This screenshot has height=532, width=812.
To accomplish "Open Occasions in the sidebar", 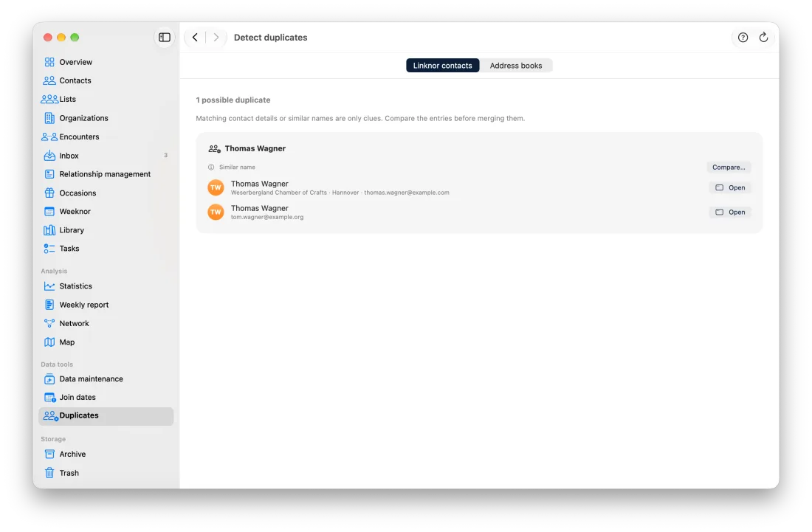I will (x=106, y=193).
